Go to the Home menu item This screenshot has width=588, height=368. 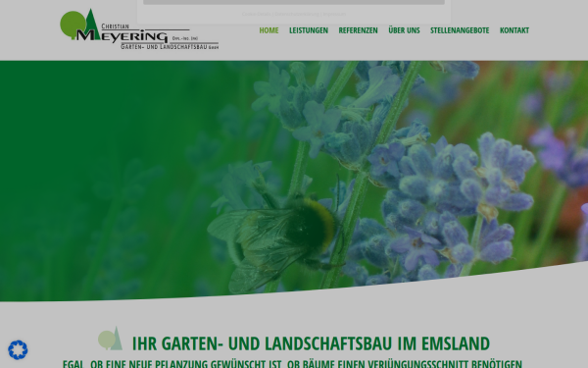point(269,30)
